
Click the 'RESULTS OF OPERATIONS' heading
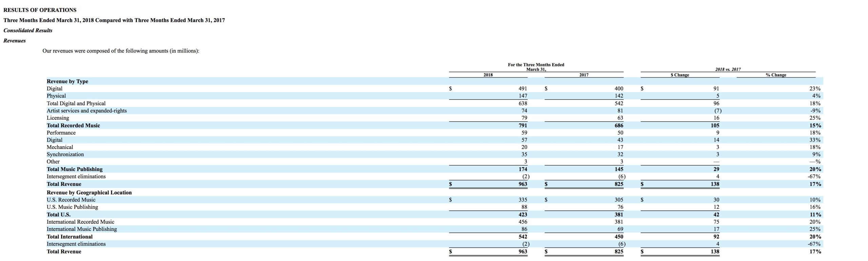(40, 10)
